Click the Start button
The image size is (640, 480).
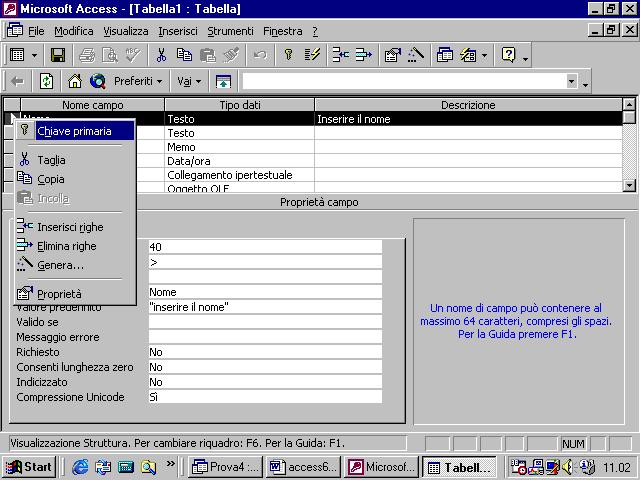tap(29, 467)
